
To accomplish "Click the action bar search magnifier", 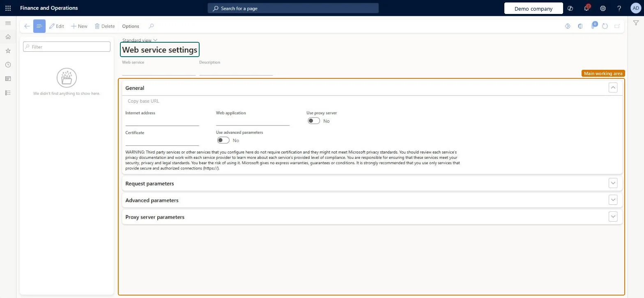I will (x=151, y=26).
